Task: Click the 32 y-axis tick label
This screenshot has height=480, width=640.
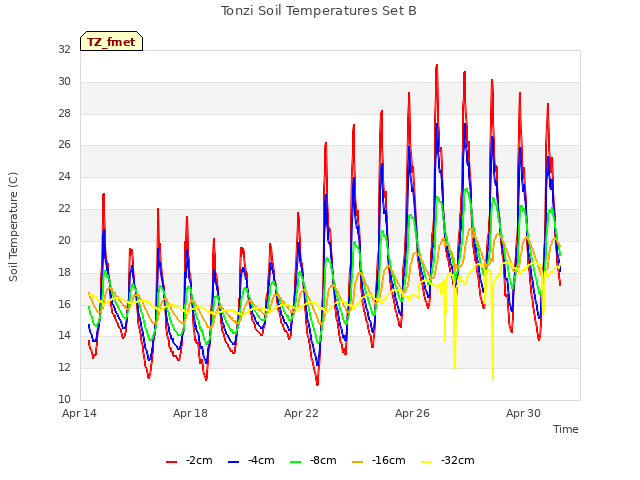Action: point(64,50)
